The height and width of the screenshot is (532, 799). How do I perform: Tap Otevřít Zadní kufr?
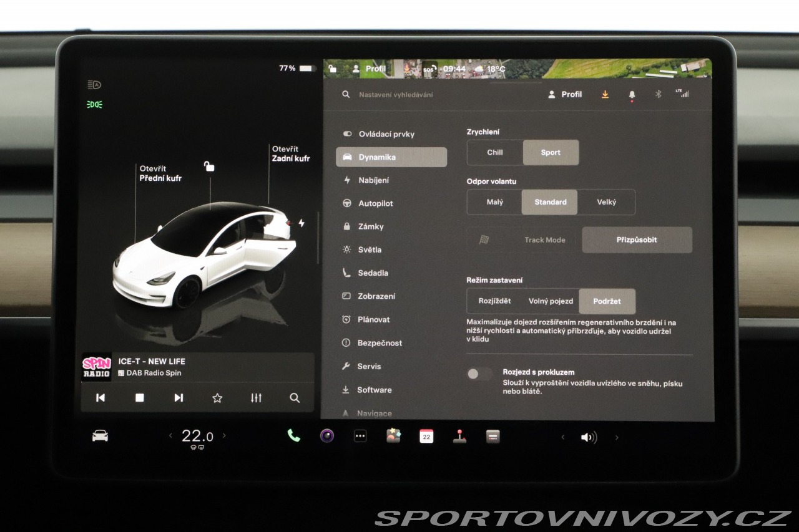pos(291,153)
